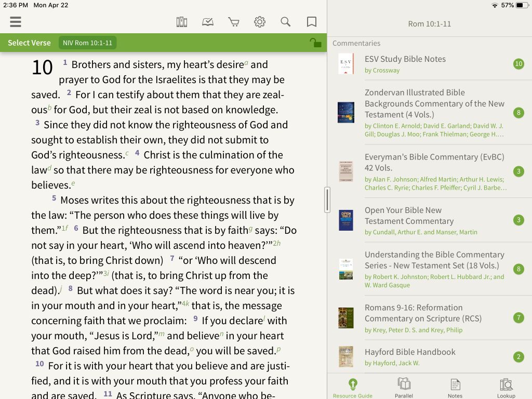532x399 pixels.
Task: Tap the 7 badge beside Reformation Commentary
Action: pyautogui.click(x=518, y=317)
